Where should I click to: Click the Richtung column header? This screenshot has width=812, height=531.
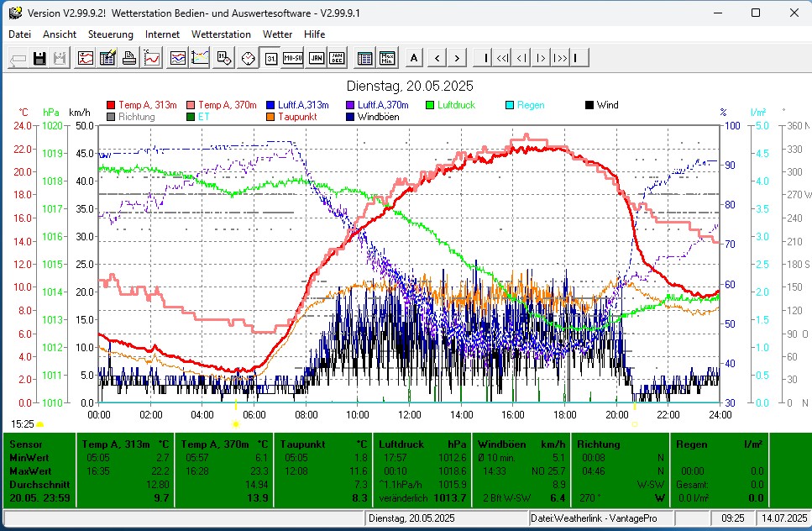tap(598, 444)
